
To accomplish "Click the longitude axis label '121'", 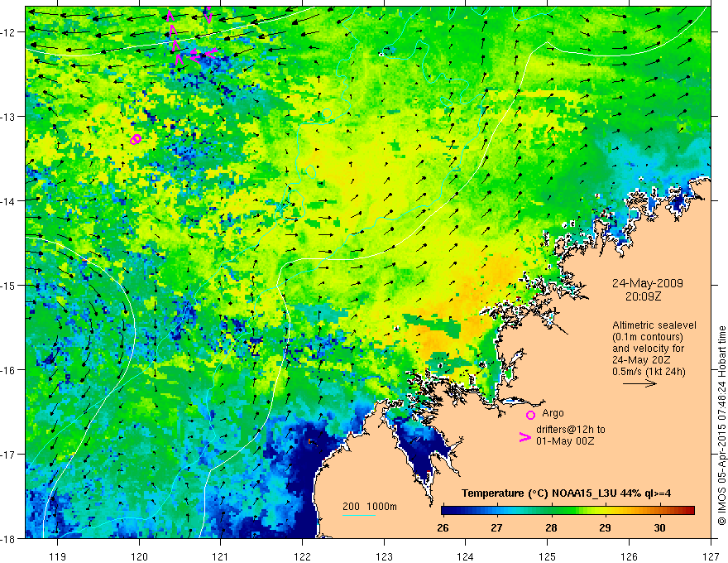I will pos(221,556).
